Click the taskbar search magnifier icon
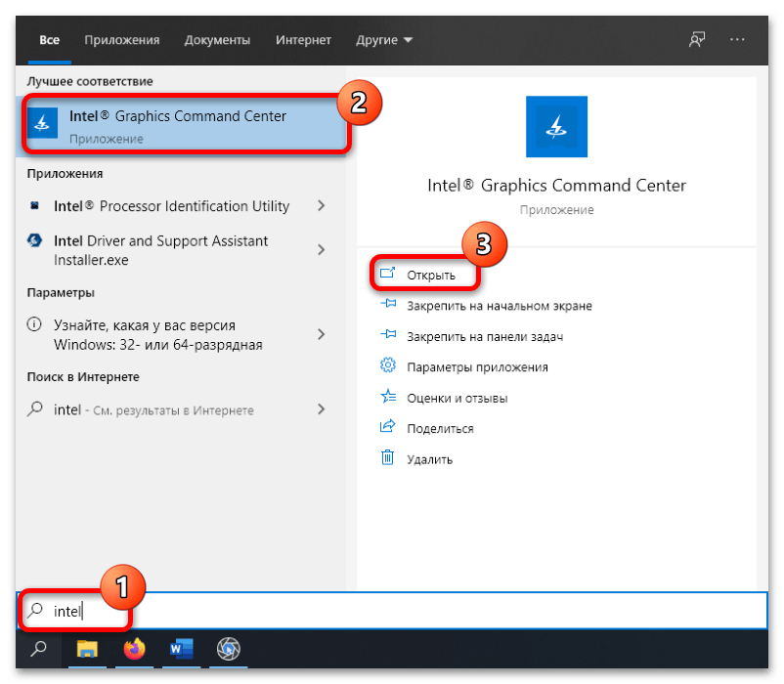 point(39,648)
